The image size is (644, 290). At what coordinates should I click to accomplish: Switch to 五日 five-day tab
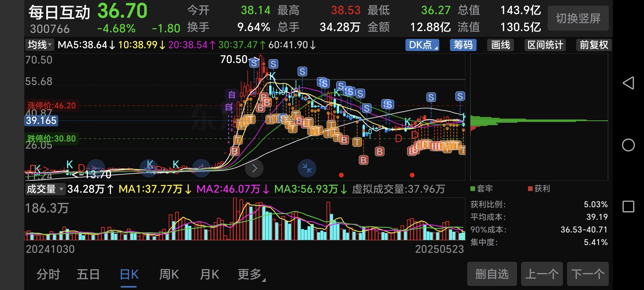[88, 274]
